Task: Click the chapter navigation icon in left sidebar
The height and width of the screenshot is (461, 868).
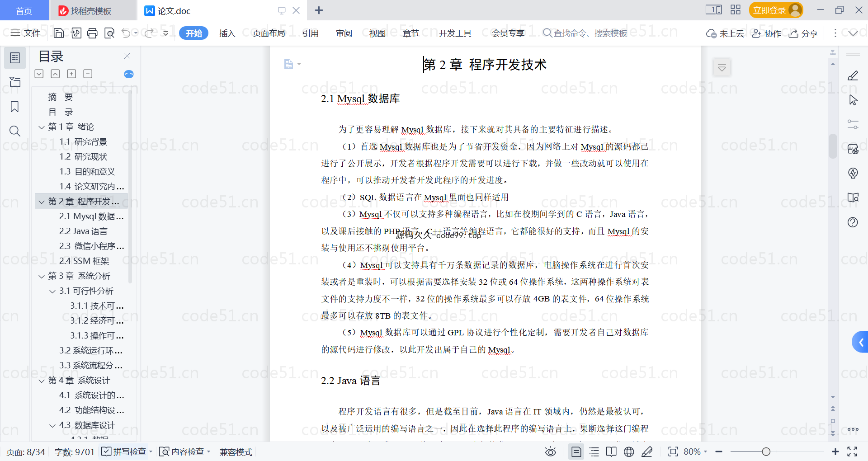Action: coord(15,82)
